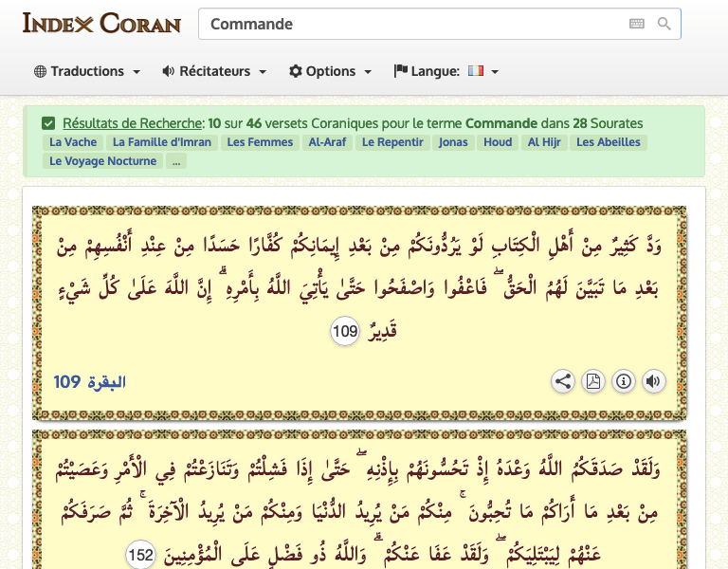Screen dimensions: 728x569
Task: Click the search field containing Commande
Action: coord(412,24)
